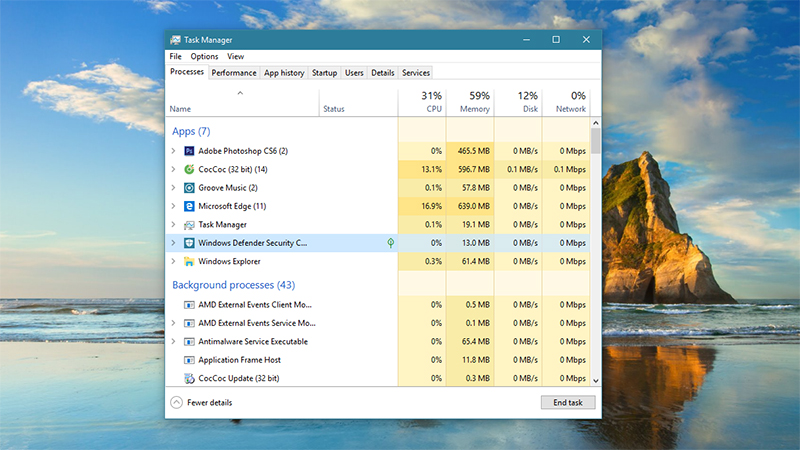Screen dimensions: 800x450
Task: Click the Fewer details link
Action: tap(209, 403)
